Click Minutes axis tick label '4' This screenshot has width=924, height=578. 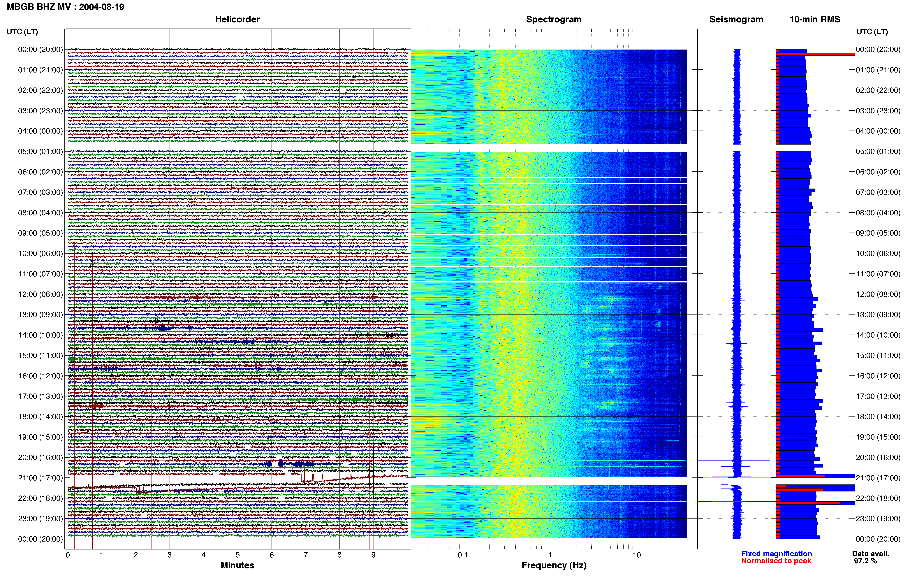(204, 555)
